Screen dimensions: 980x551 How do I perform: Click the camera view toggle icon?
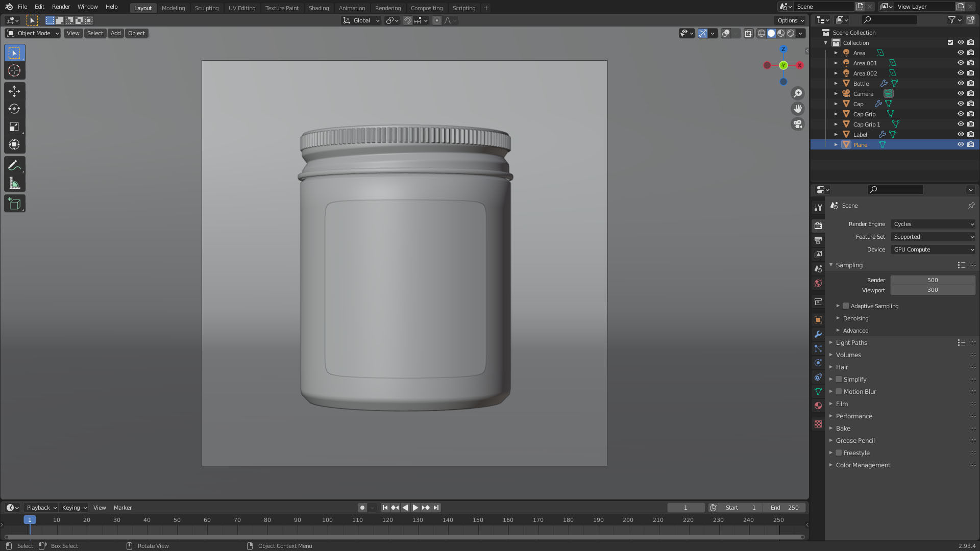(x=798, y=124)
